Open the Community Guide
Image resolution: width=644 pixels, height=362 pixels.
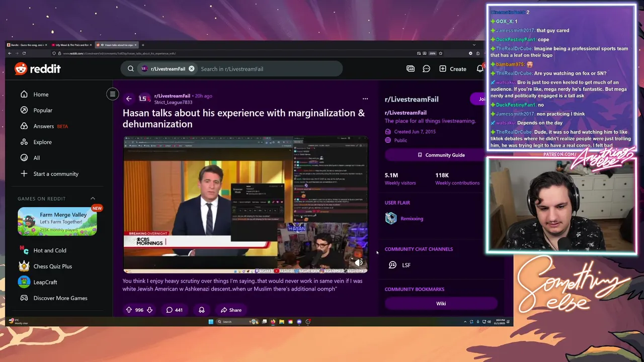click(441, 155)
